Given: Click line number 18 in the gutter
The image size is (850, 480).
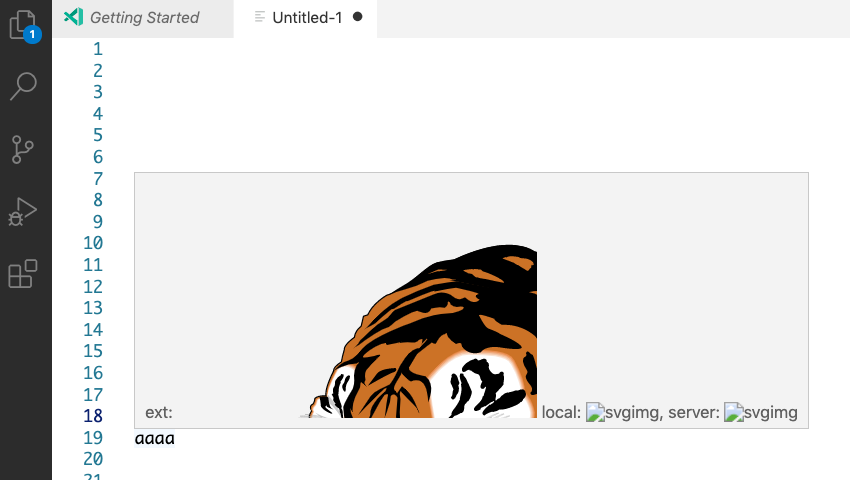Looking at the screenshot, I should 93,416.
